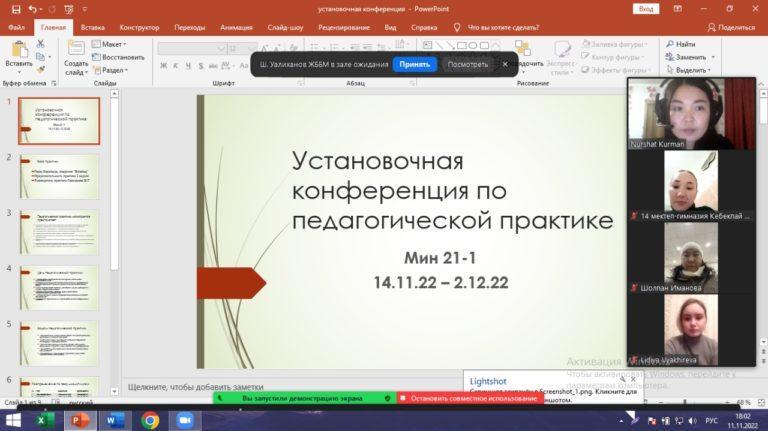Open the Файл tab
The width and height of the screenshot is (768, 431).
click(16, 27)
